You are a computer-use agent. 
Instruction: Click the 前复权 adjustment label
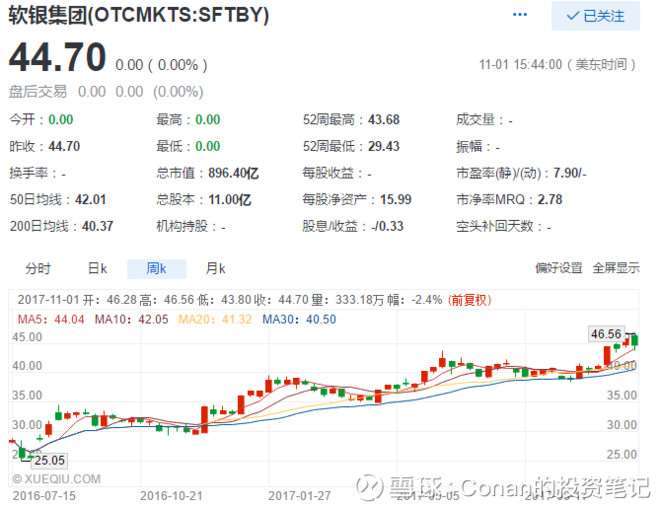coord(469,300)
